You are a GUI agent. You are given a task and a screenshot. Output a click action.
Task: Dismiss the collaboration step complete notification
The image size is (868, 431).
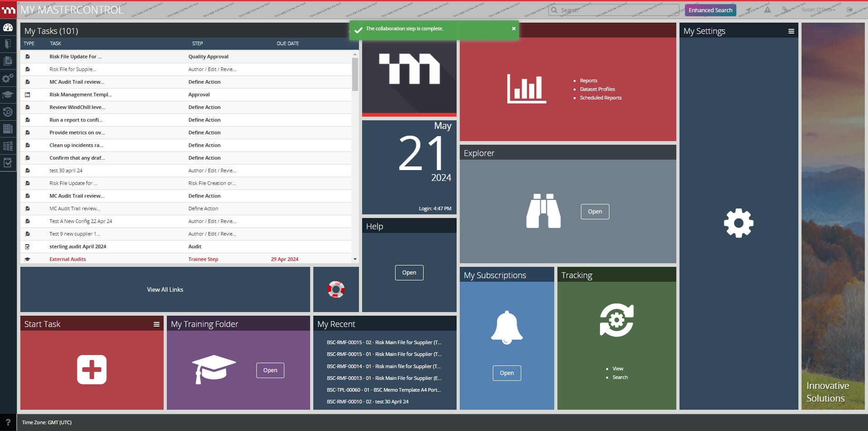(x=514, y=28)
